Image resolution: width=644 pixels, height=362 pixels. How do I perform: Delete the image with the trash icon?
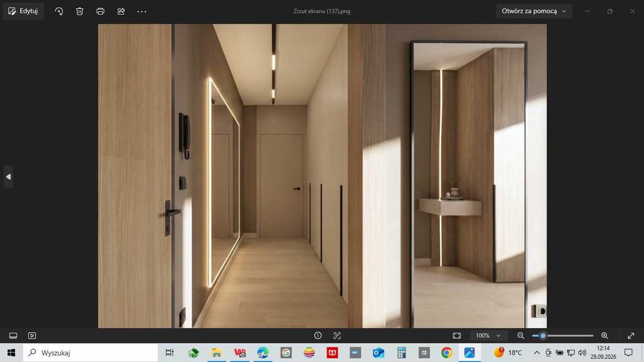coord(80,12)
